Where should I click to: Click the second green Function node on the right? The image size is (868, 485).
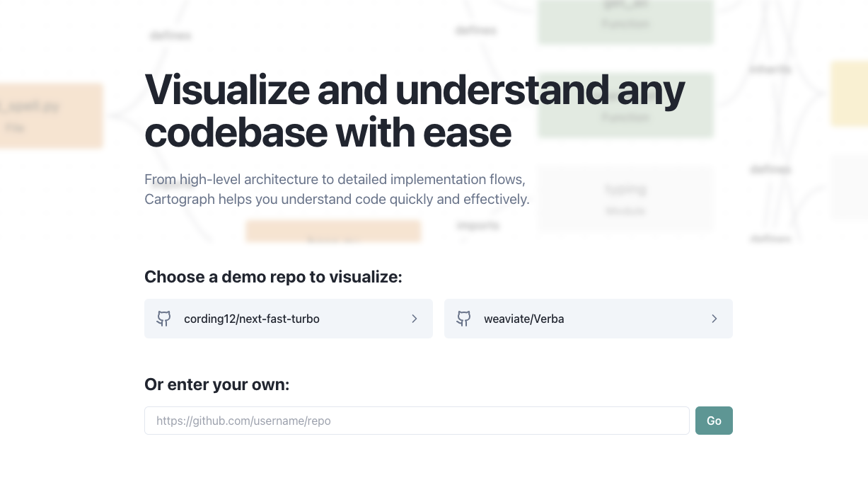[625, 105]
